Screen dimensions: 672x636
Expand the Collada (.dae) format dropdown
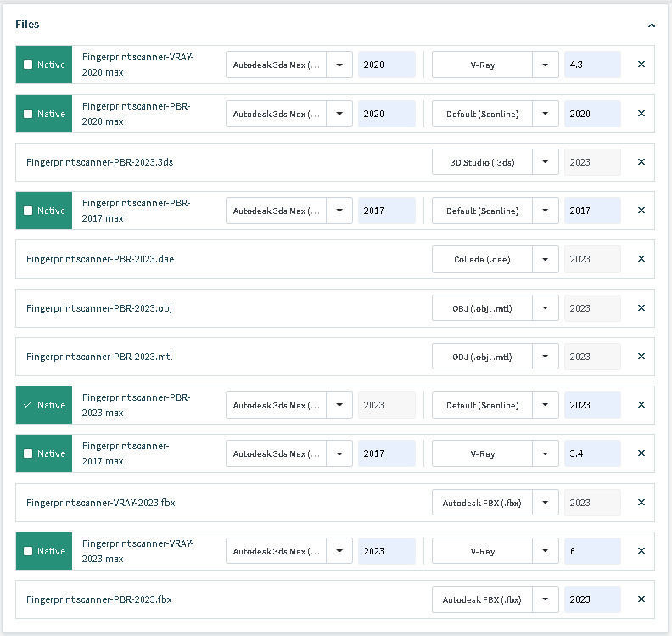(546, 259)
